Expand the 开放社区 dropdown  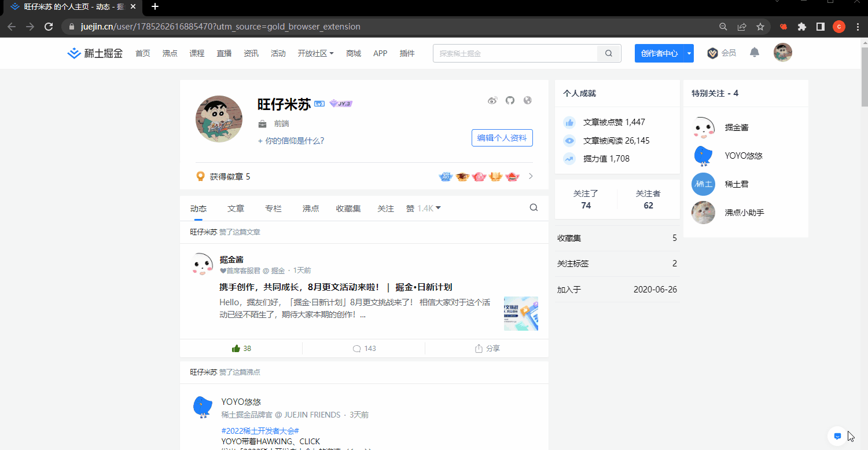pos(315,53)
